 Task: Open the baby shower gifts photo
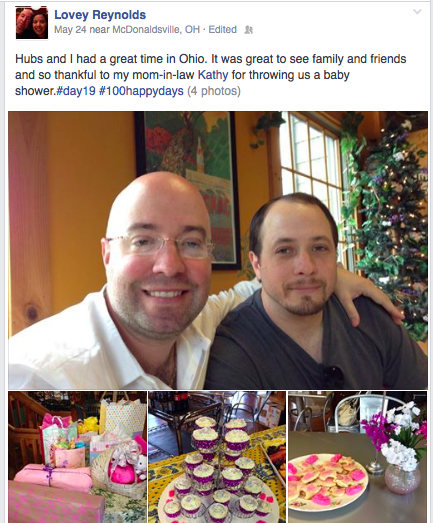[77, 457]
